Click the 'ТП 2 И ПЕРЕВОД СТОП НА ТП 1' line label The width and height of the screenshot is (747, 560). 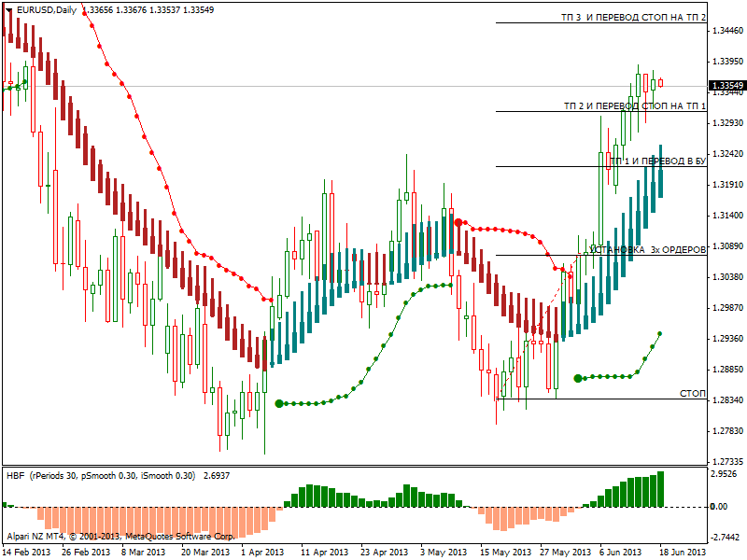(x=635, y=105)
